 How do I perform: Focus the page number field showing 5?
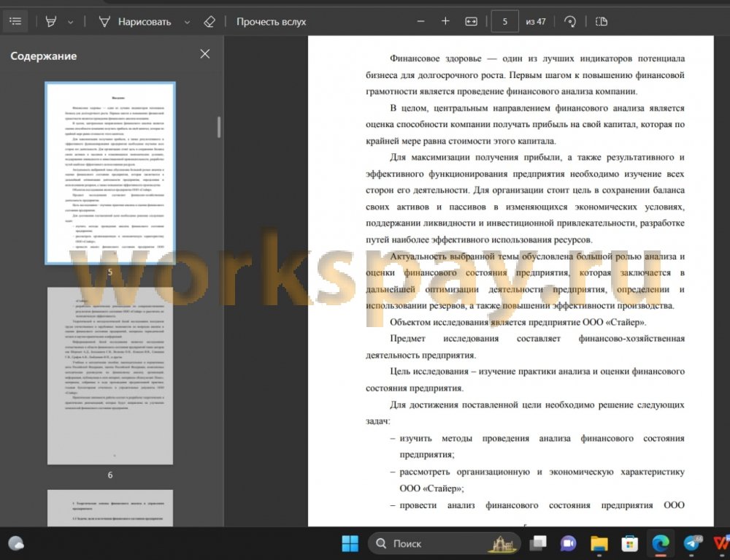pos(504,21)
